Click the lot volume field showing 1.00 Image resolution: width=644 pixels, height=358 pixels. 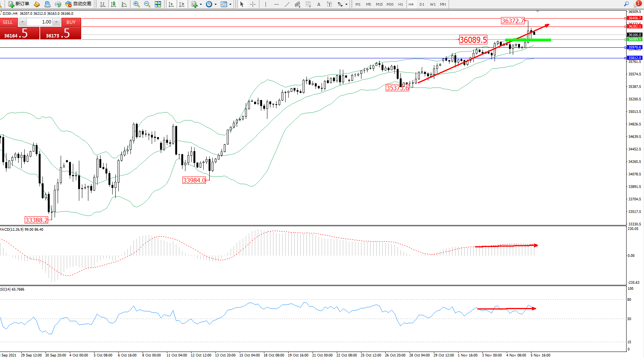click(39, 22)
